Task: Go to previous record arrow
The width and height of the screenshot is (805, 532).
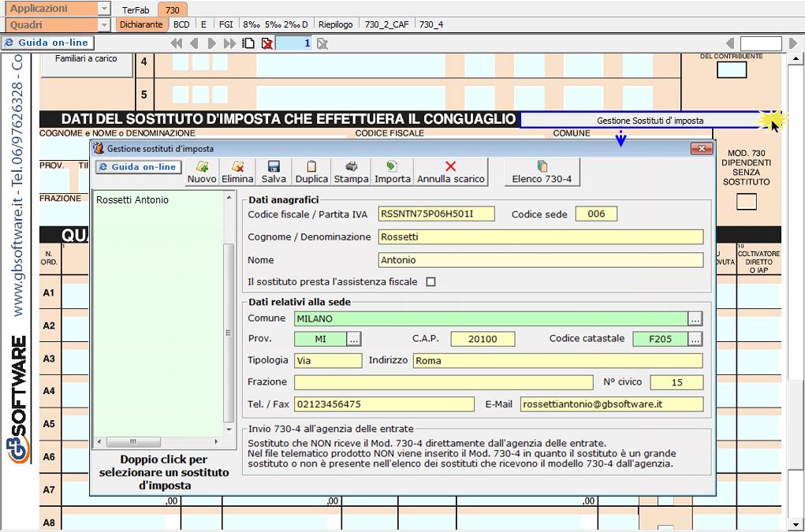Action: click(x=194, y=43)
